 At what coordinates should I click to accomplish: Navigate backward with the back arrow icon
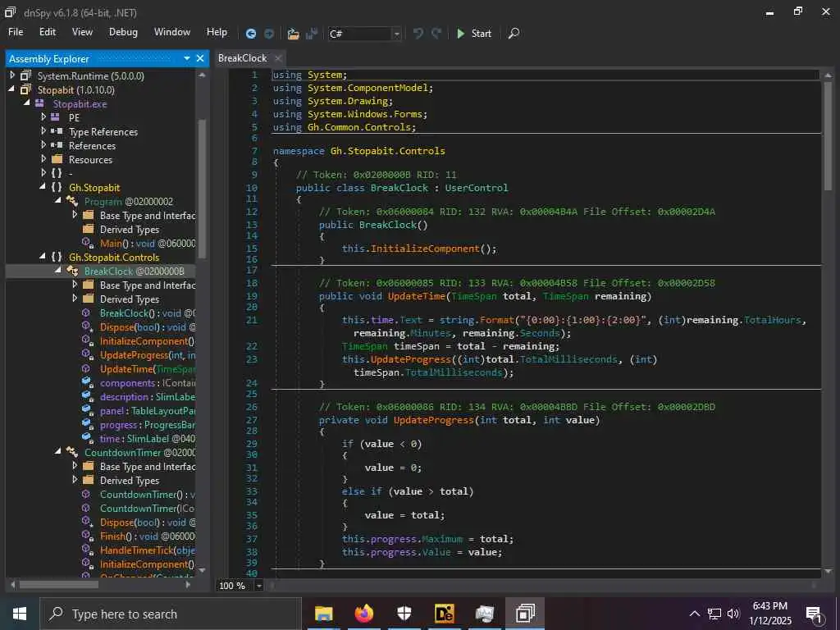251,34
